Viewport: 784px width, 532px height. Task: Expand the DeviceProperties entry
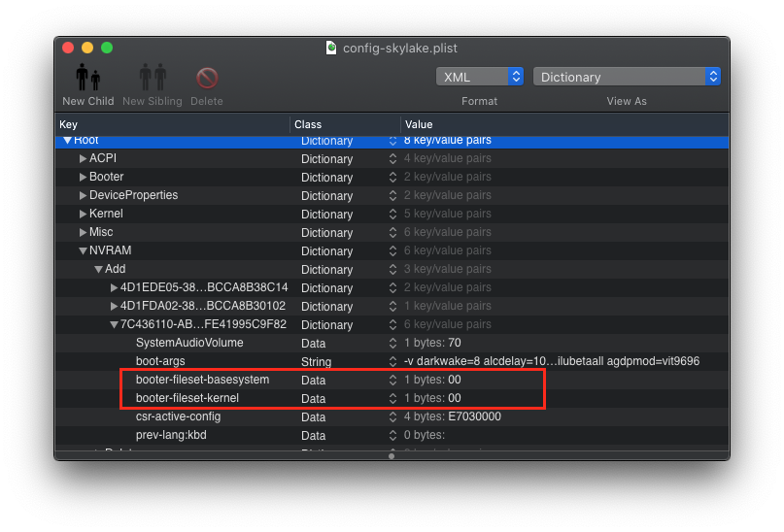(x=83, y=196)
